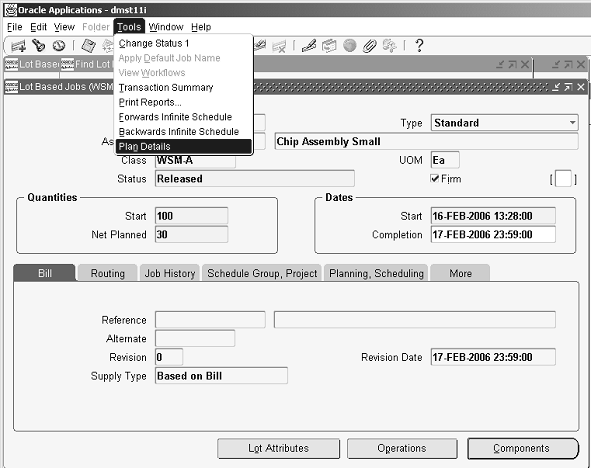Open the Schedule Group, Project tab

[x=262, y=273]
